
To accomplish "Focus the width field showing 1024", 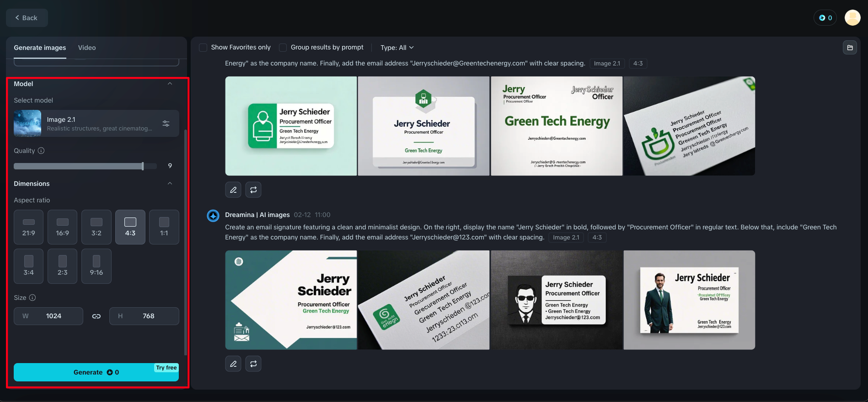I will point(48,316).
